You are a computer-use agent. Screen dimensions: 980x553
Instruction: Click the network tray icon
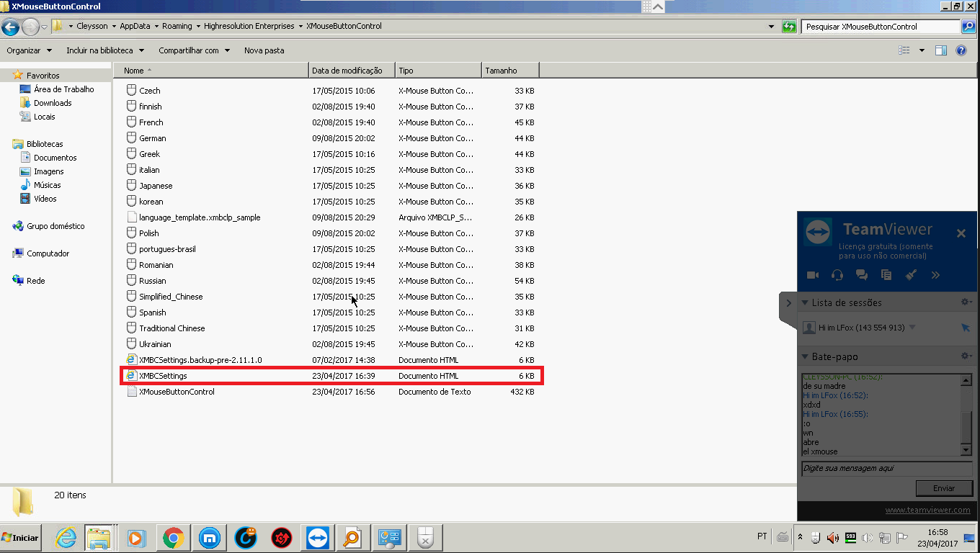pyautogui.click(x=883, y=537)
